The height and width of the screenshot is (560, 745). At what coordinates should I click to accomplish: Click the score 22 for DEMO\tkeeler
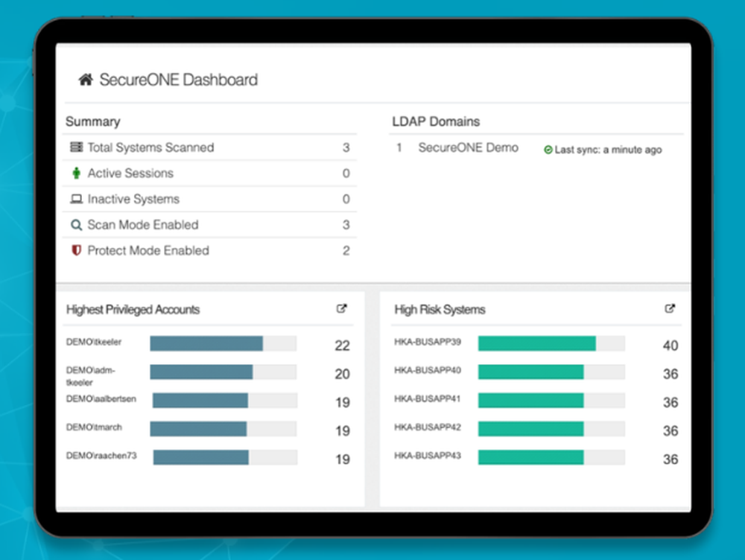342,346
